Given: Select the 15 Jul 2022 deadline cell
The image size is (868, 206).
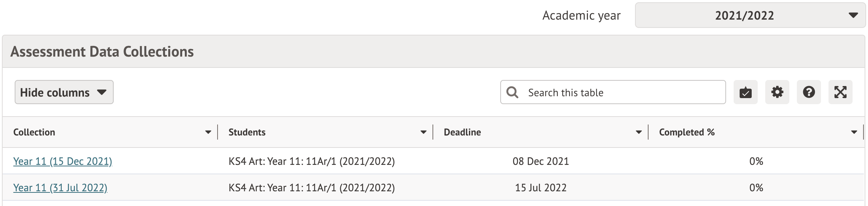Looking at the screenshot, I should click(x=541, y=188).
